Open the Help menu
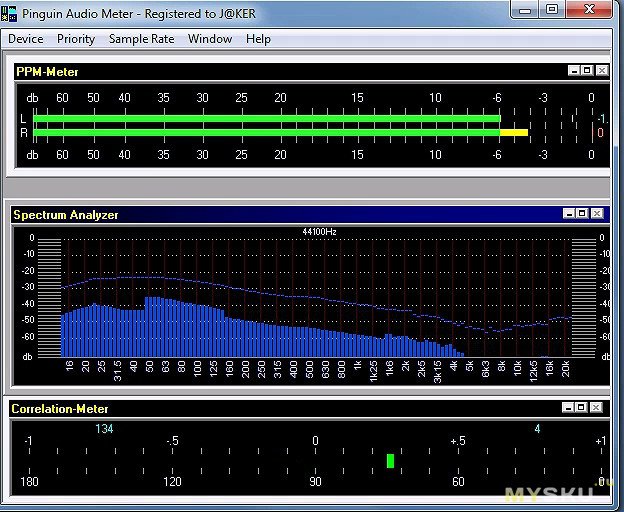This screenshot has width=624, height=512. coord(258,39)
